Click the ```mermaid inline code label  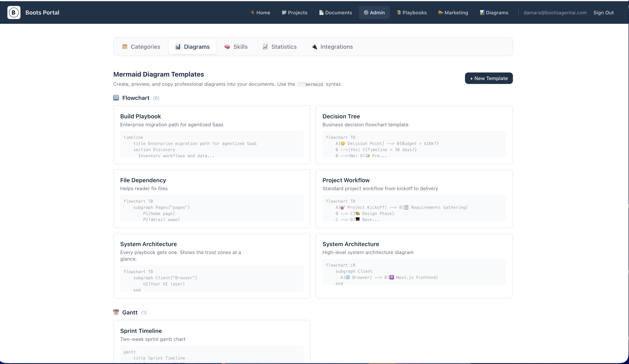tap(310, 84)
